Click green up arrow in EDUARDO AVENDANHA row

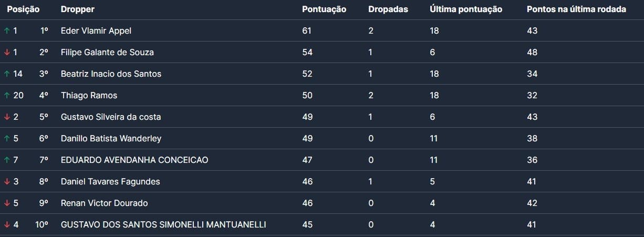pyautogui.click(x=7, y=160)
